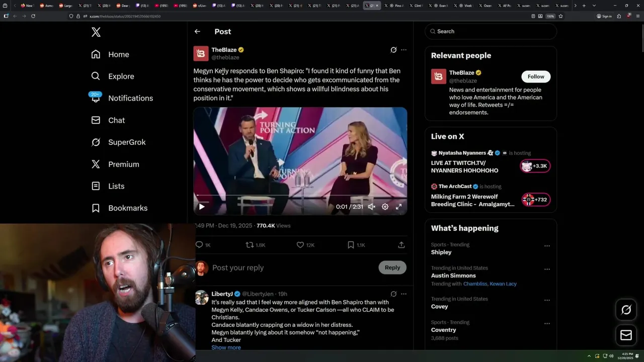Open Kewan Lacy trending link
644x362 pixels.
click(503, 284)
